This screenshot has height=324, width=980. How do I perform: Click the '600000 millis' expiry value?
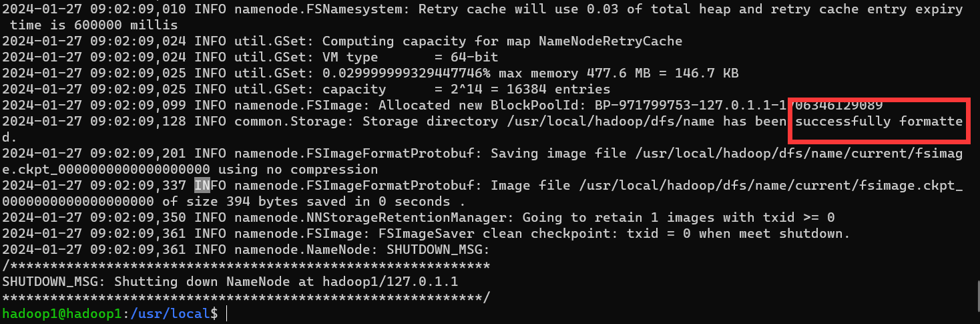click(x=126, y=25)
